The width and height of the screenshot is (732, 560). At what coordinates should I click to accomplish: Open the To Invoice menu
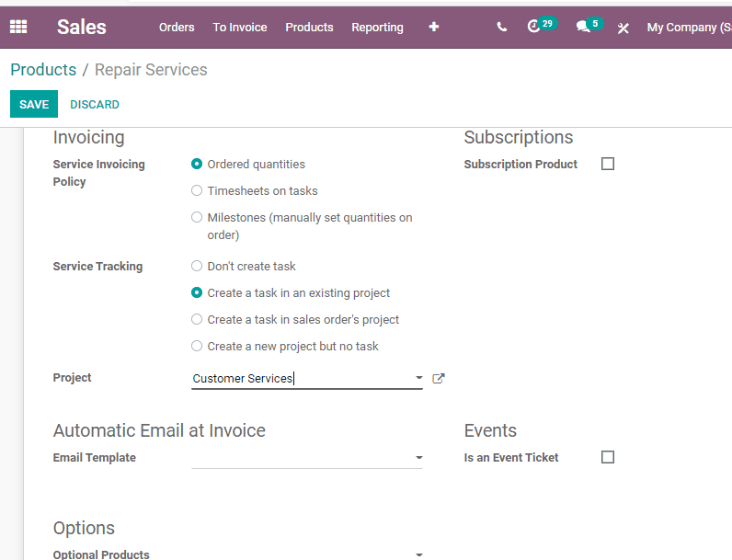240,27
